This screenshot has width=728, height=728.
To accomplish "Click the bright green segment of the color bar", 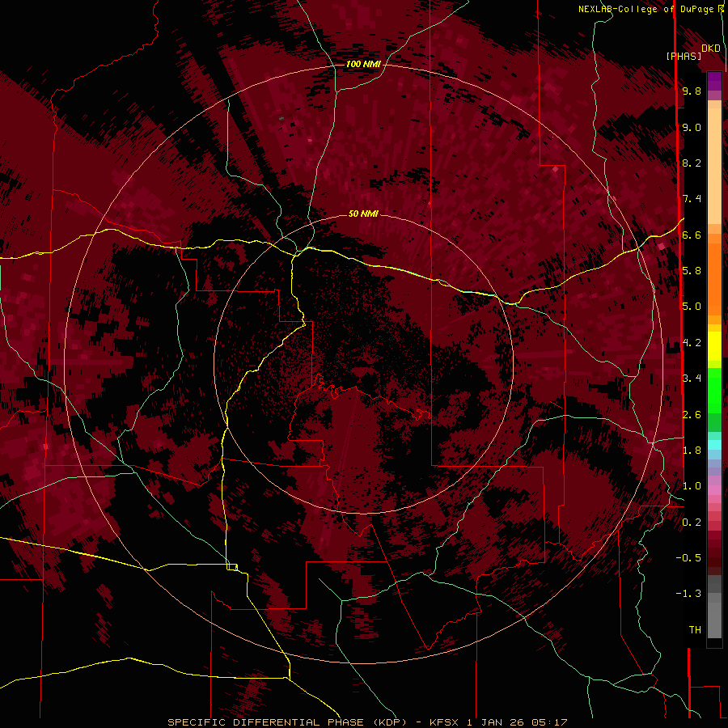I will [714, 390].
